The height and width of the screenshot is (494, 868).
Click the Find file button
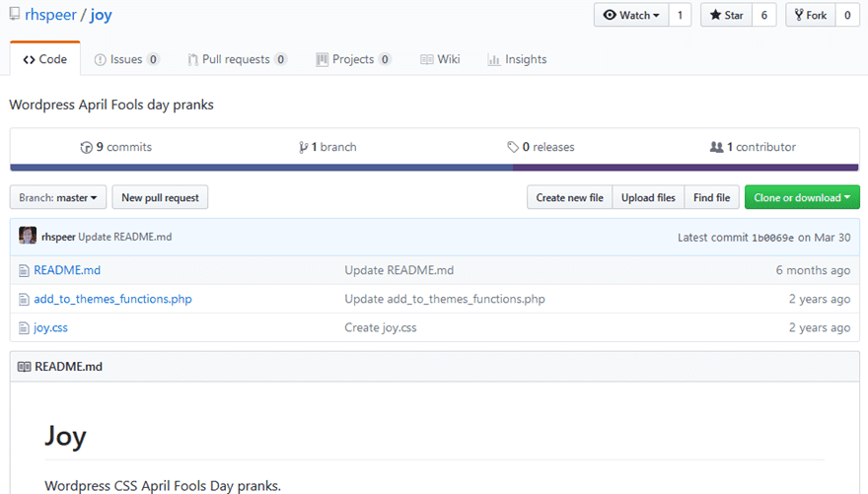tap(711, 197)
